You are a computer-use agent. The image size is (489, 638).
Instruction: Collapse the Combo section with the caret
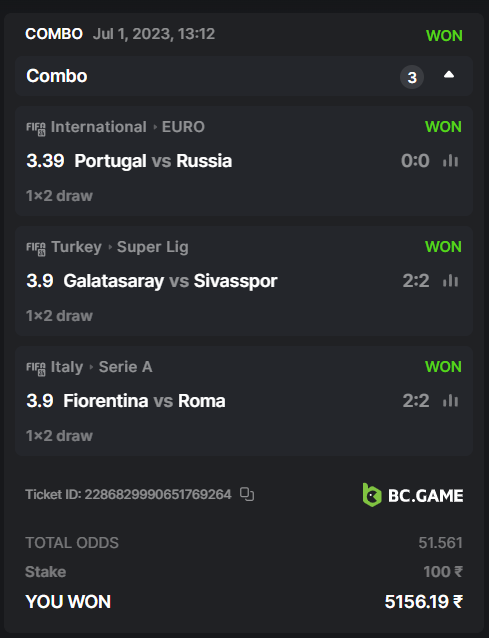449,75
